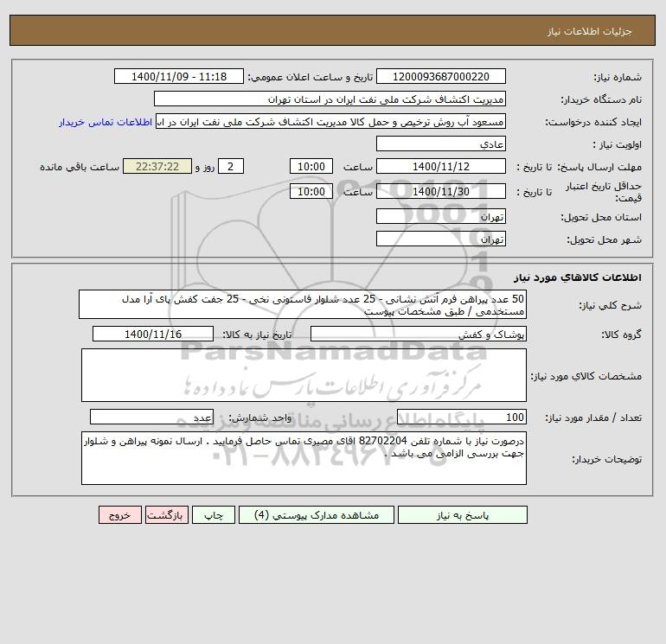Click the response deadline date 1400/11/12
The image size is (666, 644).
pyautogui.click(x=441, y=167)
